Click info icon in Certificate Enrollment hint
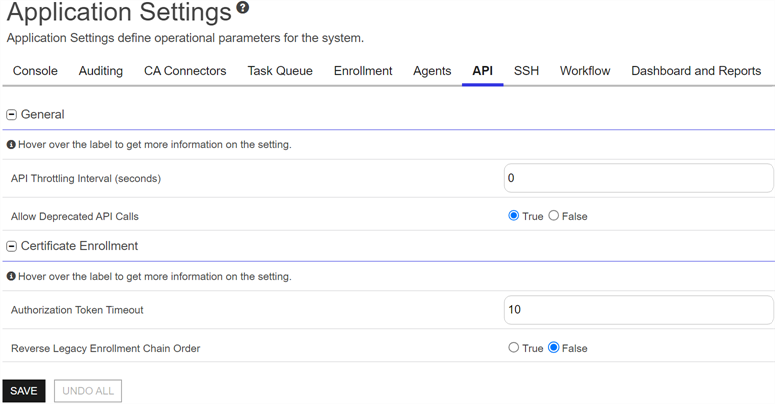This screenshot has width=775, height=404. 11,276
